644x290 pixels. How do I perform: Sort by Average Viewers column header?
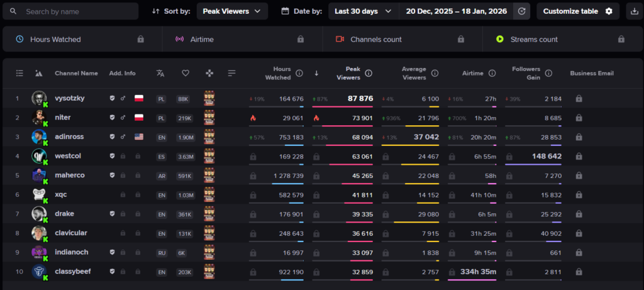click(x=413, y=74)
